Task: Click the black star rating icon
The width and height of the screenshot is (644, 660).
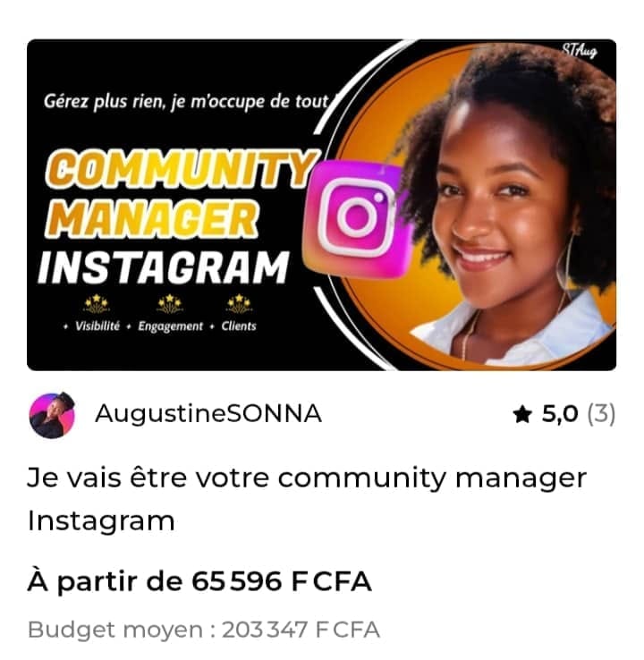Action: [522, 414]
